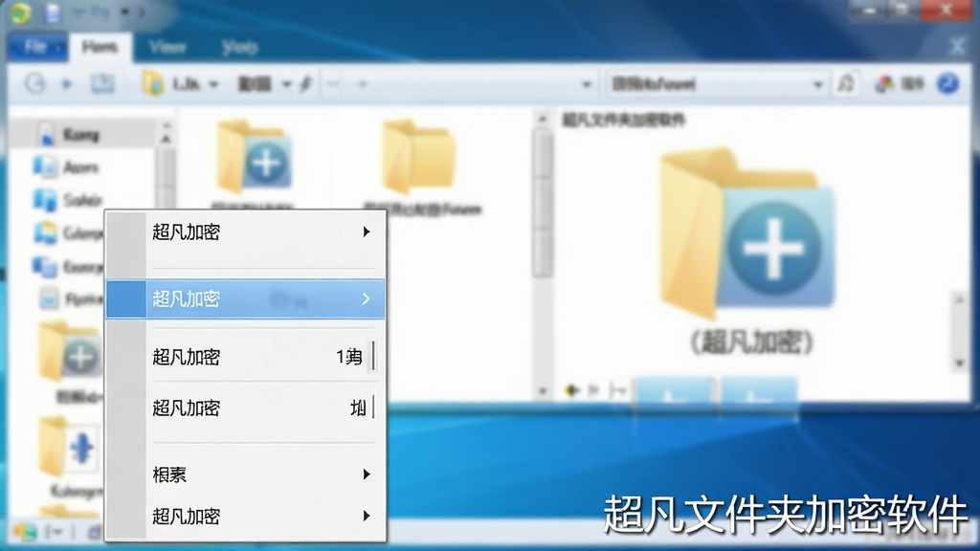980x551 pixels.
Task: Select the highlighted 超凡加密 context menu entry
Action: pos(246,299)
